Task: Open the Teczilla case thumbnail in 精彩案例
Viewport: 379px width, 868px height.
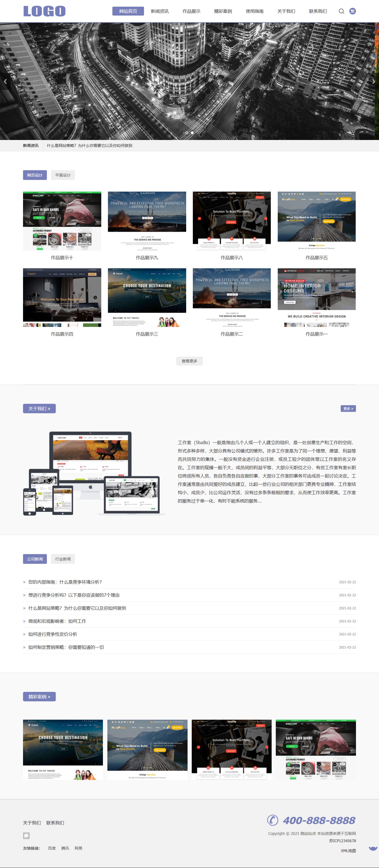Action: [231, 750]
